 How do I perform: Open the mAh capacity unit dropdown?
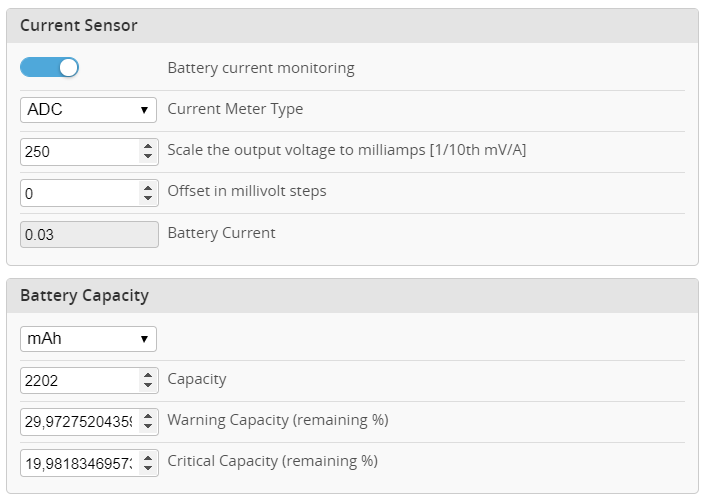pyautogui.click(x=88, y=339)
